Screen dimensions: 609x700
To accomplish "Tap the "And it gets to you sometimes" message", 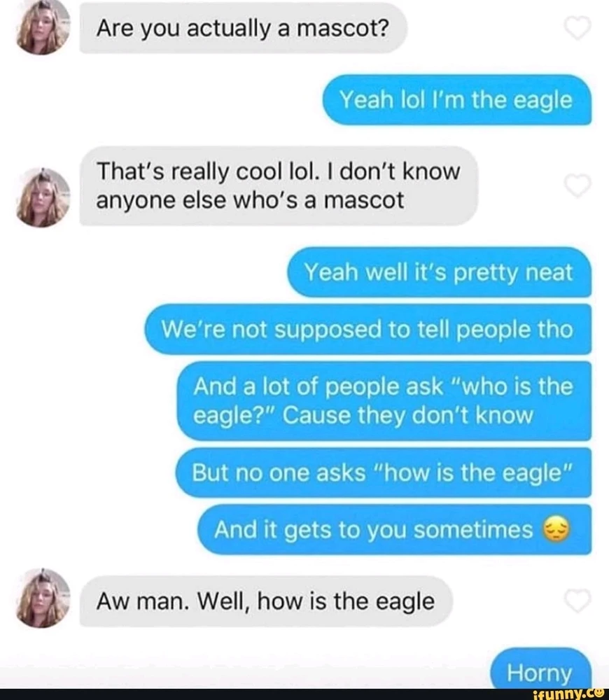I will click(x=395, y=529).
